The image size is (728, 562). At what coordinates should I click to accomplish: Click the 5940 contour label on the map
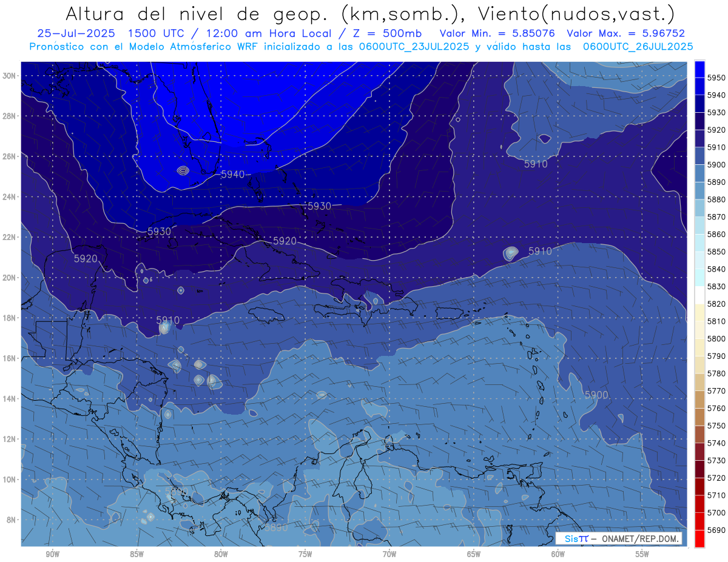tap(233, 175)
